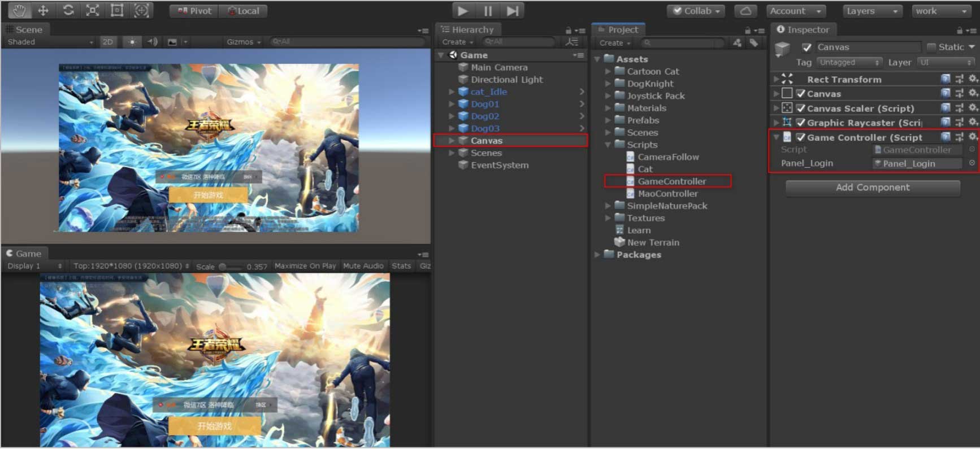Toggle the Static checkbox
Image resolution: width=980 pixels, height=449 pixels.
[x=931, y=47]
